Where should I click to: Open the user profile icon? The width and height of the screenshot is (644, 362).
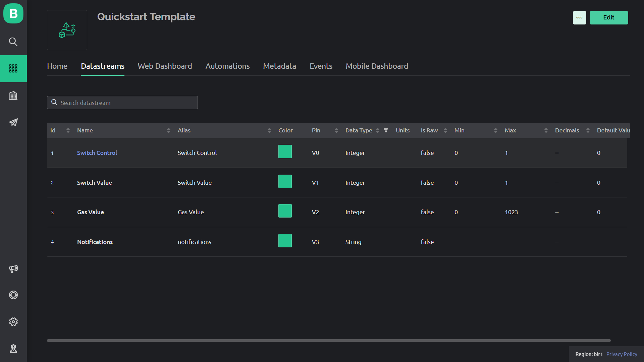pyautogui.click(x=13, y=349)
